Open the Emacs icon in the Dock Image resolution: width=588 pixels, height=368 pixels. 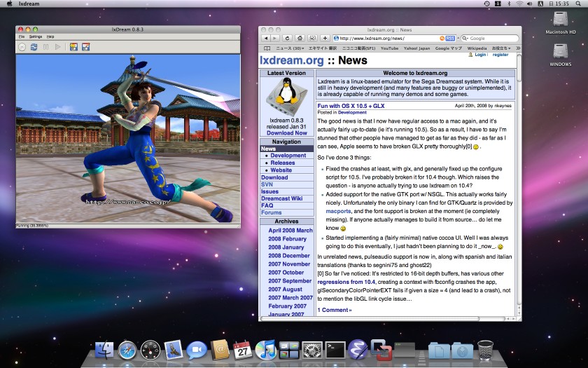click(x=358, y=350)
